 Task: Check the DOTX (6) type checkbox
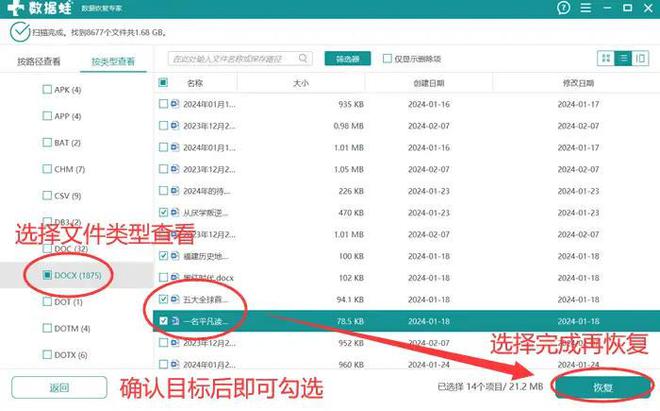pyautogui.click(x=47, y=355)
